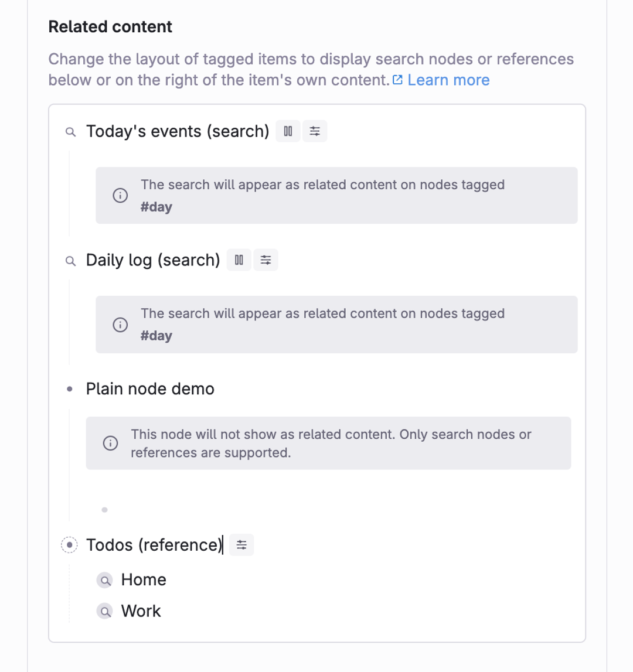Click the search icon of Daily log node
Viewport: 633px width, 672px height.
coord(70,261)
